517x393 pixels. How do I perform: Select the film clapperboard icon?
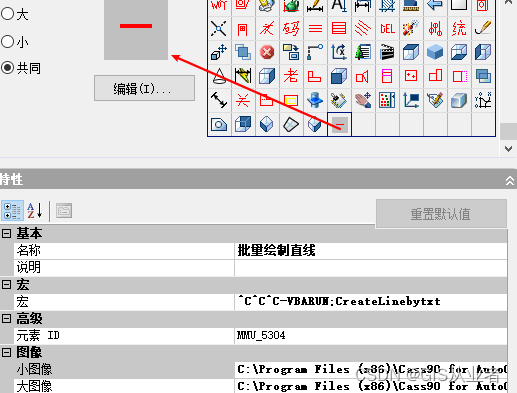click(x=387, y=52)
